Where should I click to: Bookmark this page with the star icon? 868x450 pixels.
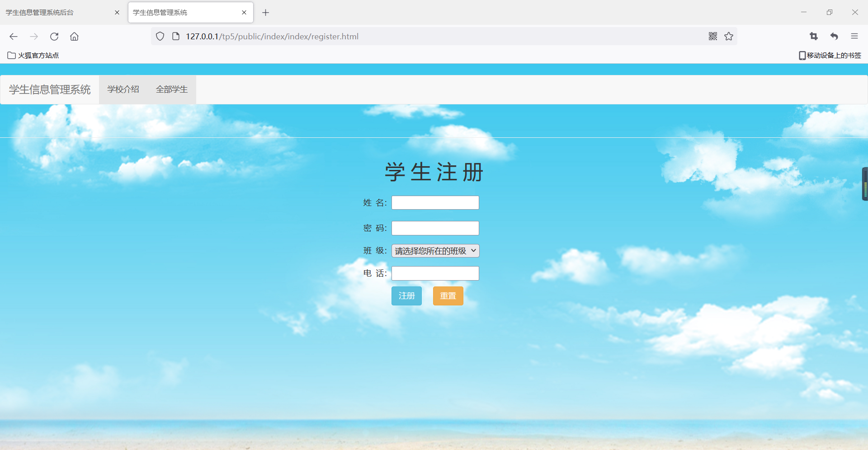(x=728, y=36)
